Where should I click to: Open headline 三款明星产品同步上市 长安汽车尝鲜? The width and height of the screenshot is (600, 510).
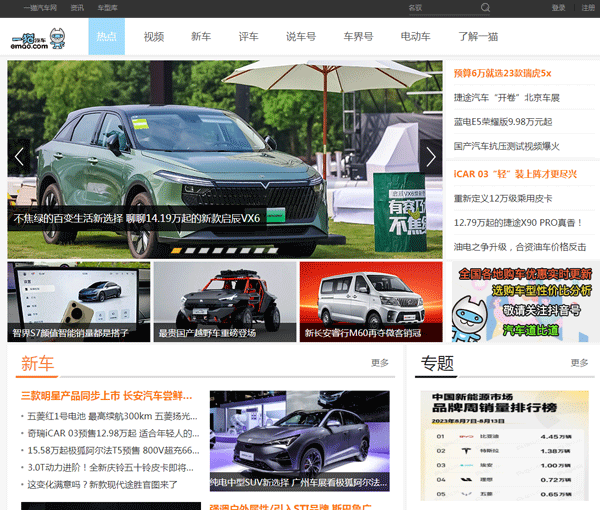pos(106,396)
